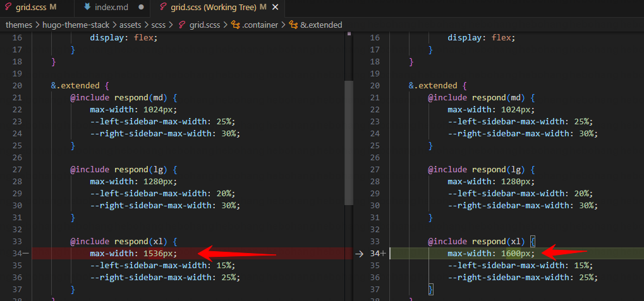The width and height of the screenshot is (644, 301).
Task: Click '@include respond(md)' in the original pane
Action: (x=119, y=98)
